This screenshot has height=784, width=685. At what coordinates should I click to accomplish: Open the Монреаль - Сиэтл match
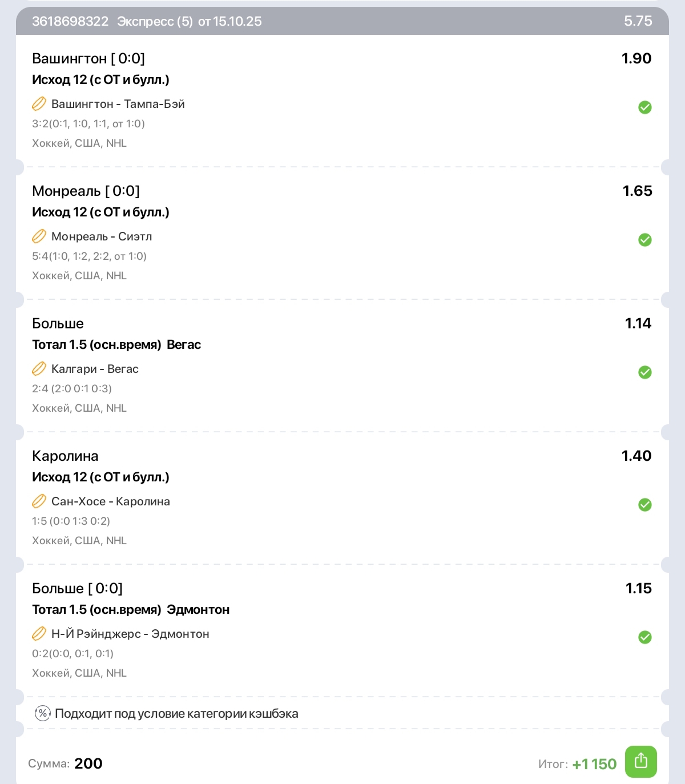tap(102, 236)
